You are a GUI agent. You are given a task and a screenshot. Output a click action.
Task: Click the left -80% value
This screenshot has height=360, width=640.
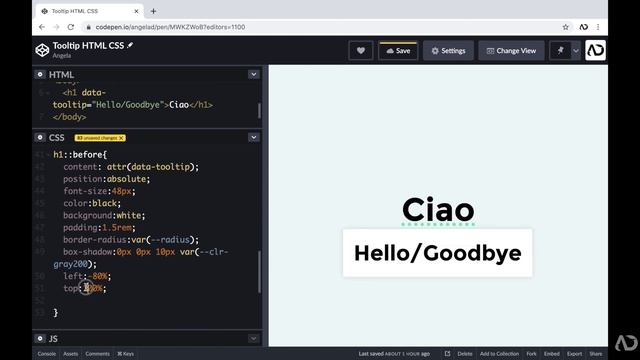pyautogui.click(x=98, y=276)
